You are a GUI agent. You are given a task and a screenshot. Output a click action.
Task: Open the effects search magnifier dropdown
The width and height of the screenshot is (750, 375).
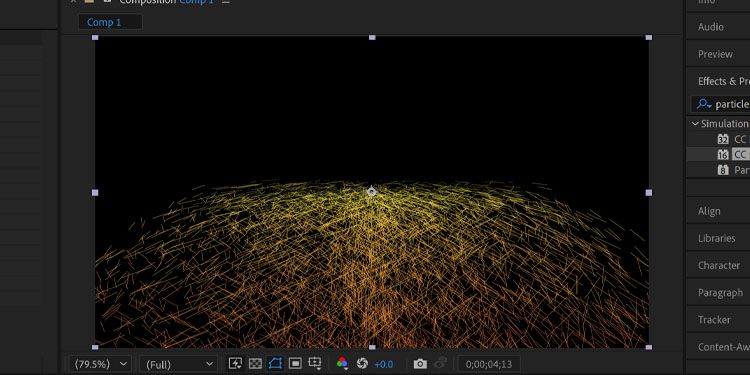[704, 104]
